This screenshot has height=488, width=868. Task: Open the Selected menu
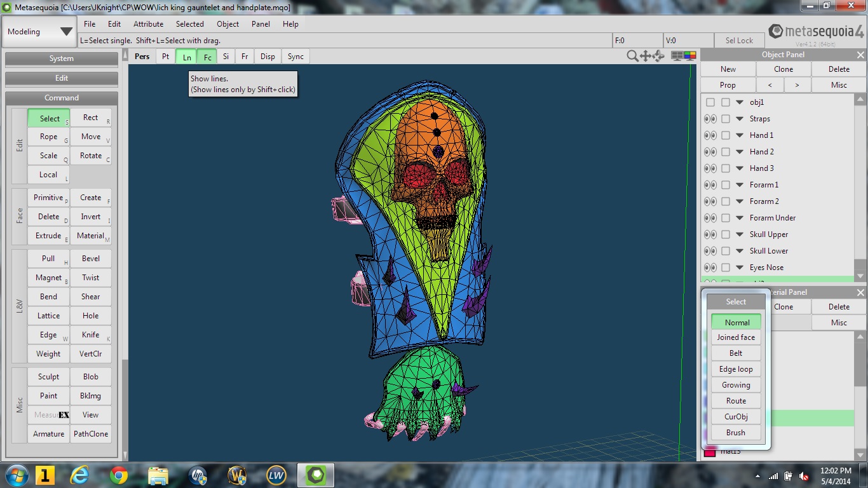pos(190,24)
